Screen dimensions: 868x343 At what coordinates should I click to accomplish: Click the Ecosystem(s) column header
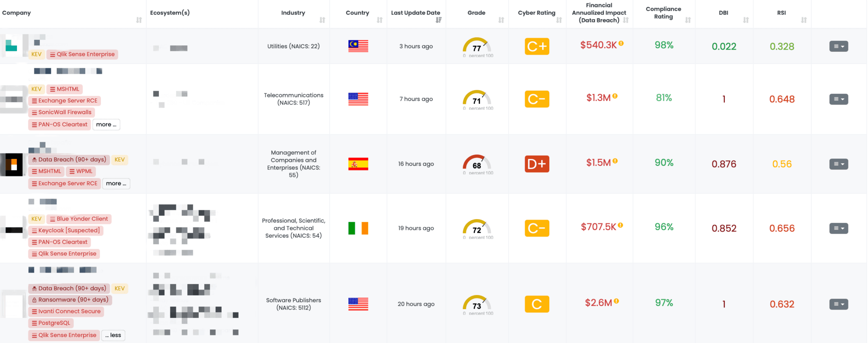[x=170, y=13]
